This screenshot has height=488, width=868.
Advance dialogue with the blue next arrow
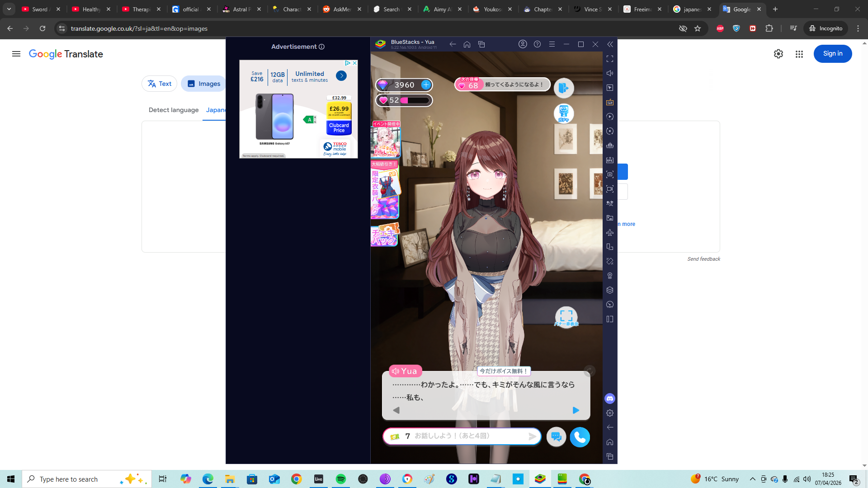[576, 410]
